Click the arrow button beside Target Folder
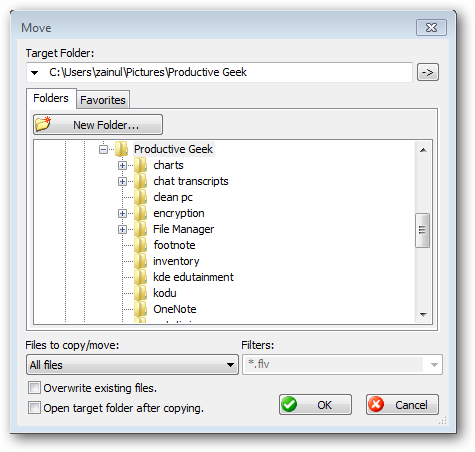 428,72
